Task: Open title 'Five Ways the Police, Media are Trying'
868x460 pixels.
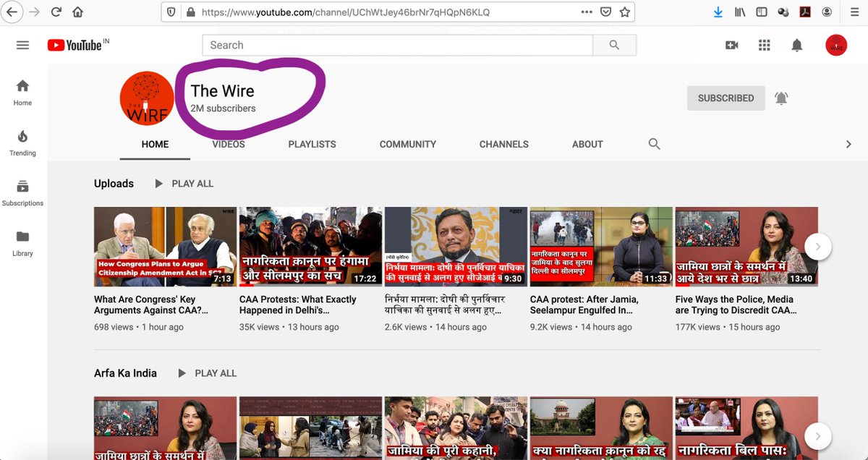Action: pyautogui.click(x=736, y=304)
